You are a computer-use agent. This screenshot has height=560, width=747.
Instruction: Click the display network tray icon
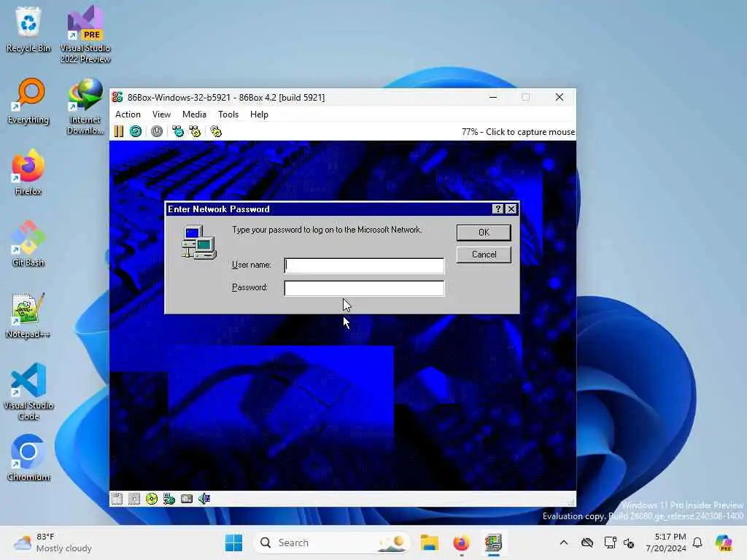point(610,542)
